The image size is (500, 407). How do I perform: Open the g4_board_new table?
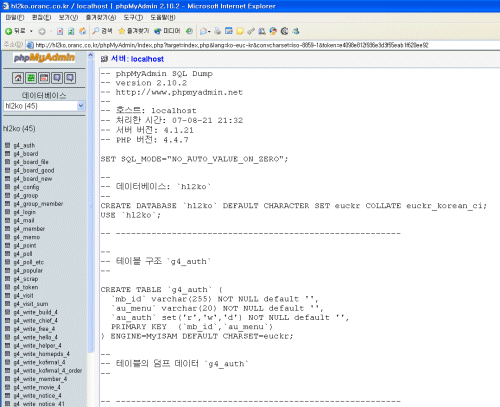coord(33,179)
